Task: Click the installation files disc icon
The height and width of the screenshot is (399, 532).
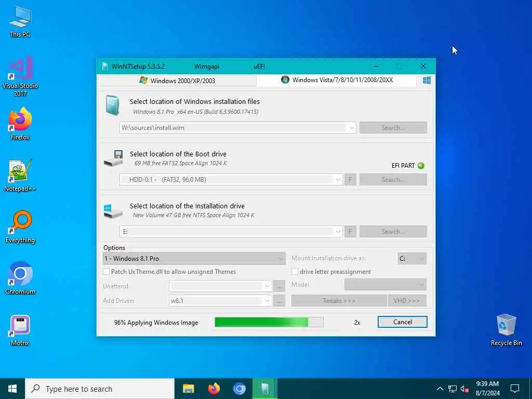Action: tap(112, 105)
